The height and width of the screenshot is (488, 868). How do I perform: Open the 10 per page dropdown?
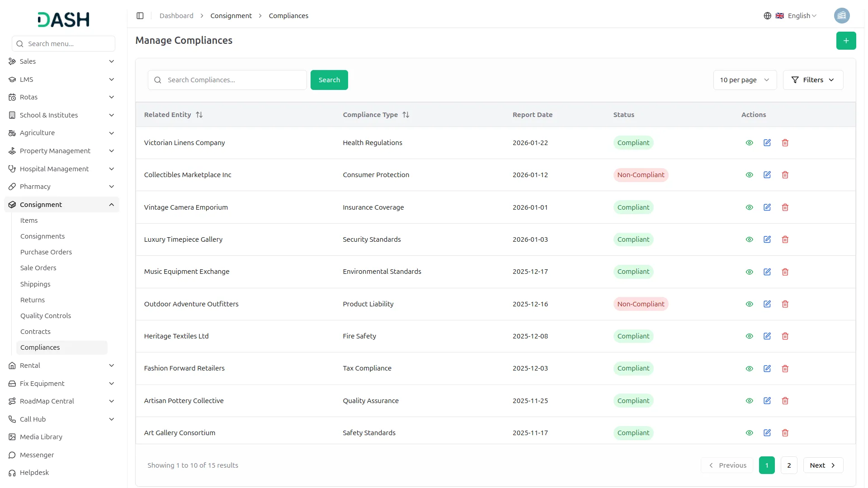coord(745,80)
